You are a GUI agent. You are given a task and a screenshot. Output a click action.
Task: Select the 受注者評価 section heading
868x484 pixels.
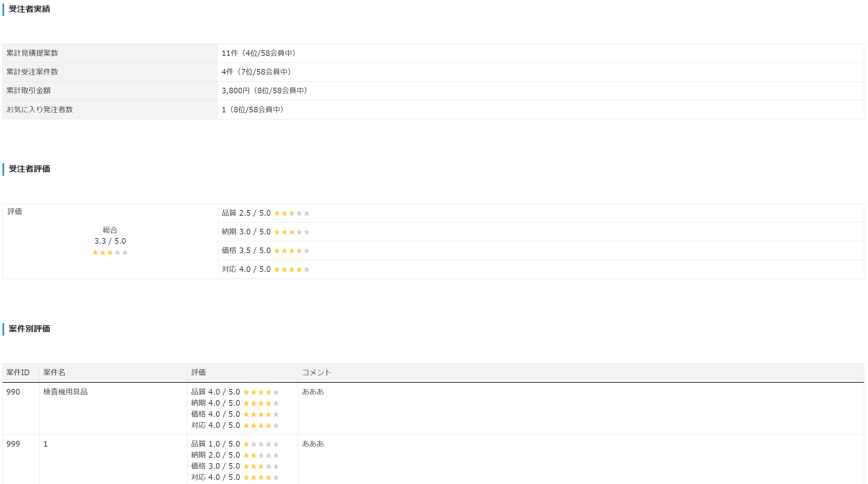(29, 169)
